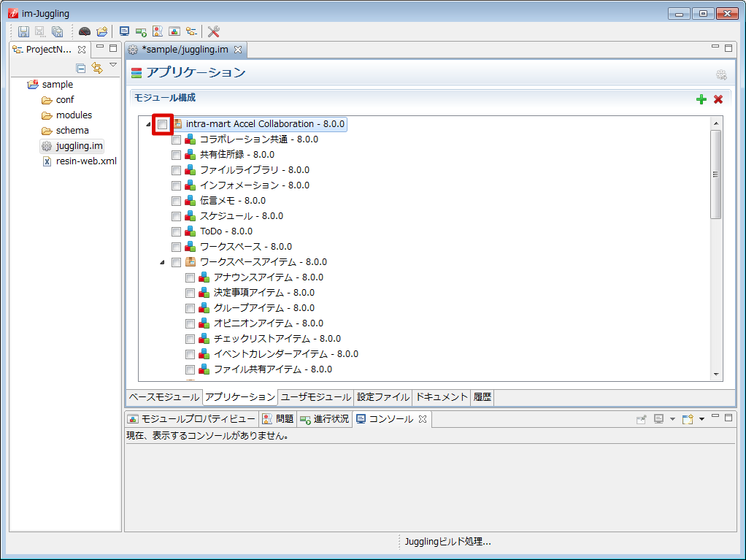
Task: Click the Save floppy disk toolbar icon
Action: tap(23, 31)
